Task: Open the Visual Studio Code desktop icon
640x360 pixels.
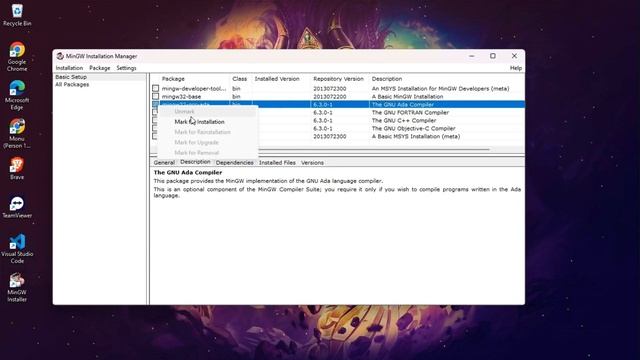Action: pyautogui.click(x=17, y=248)
